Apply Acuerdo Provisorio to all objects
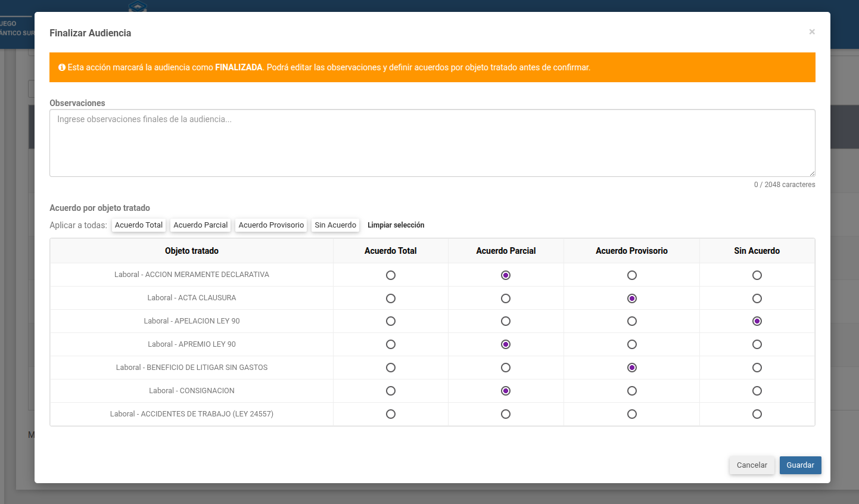 coord(271,225)
